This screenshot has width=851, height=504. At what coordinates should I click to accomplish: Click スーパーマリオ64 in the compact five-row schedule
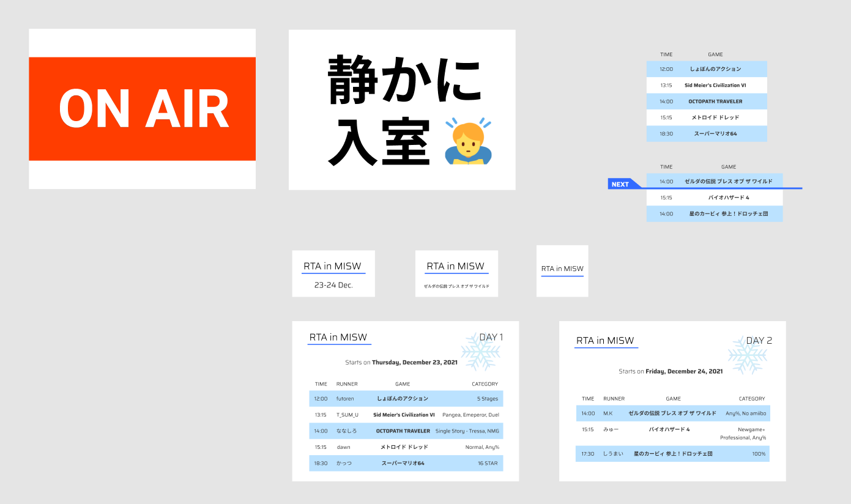pos(715,133)
